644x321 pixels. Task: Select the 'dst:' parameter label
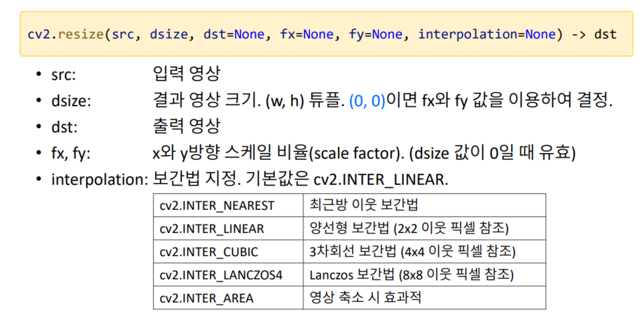coord(64,127)
